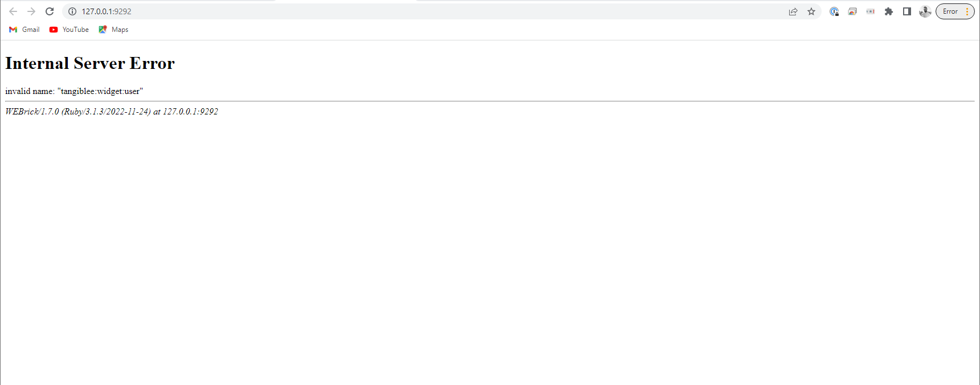The width and height of the screenshot is (980, 385).
Task: Open the share this page icon
Action: 793,11
